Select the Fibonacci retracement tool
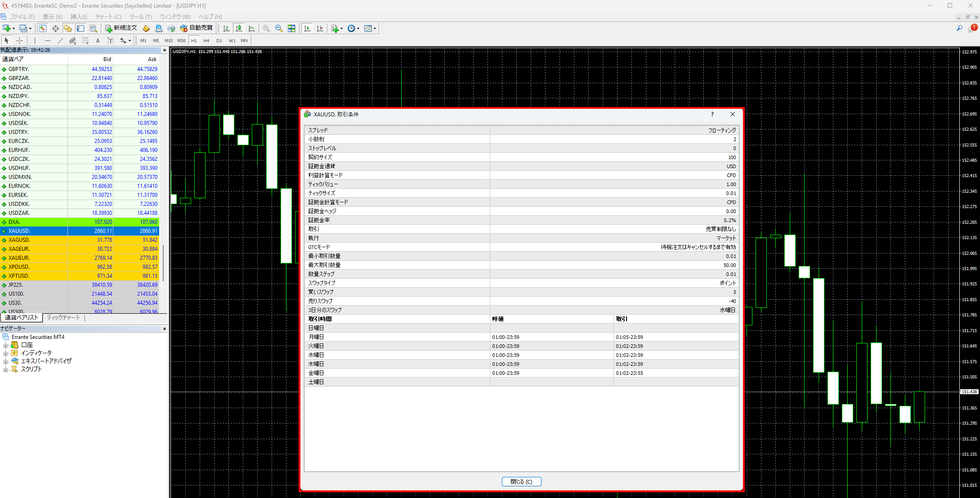Viewport: 980px width, 498px height. click(85, 40)
